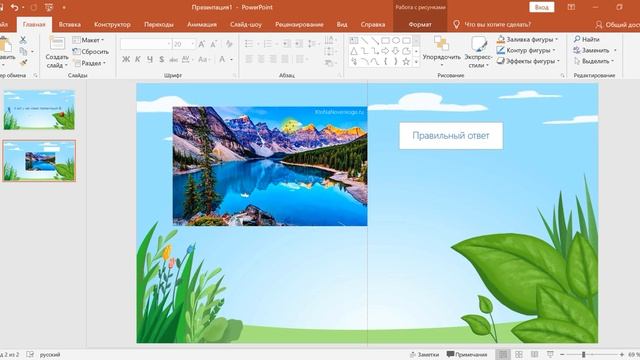Reset slide with Сбросить button

(x=91, y=51)
